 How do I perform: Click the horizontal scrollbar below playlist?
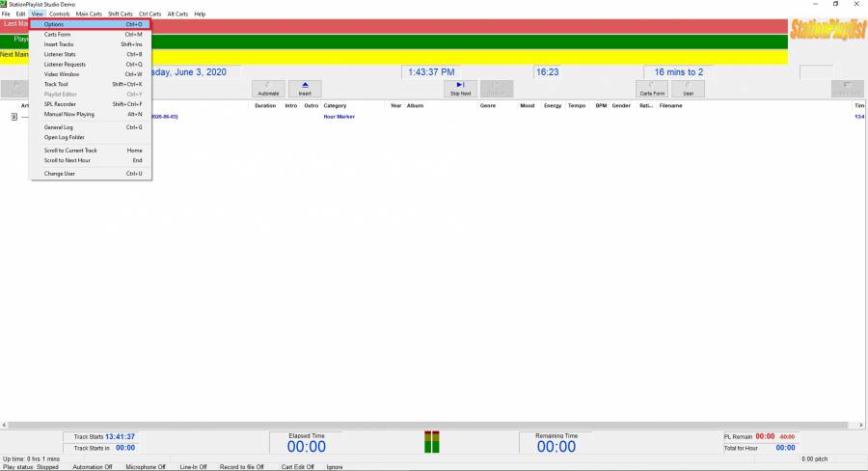(434, 424)
